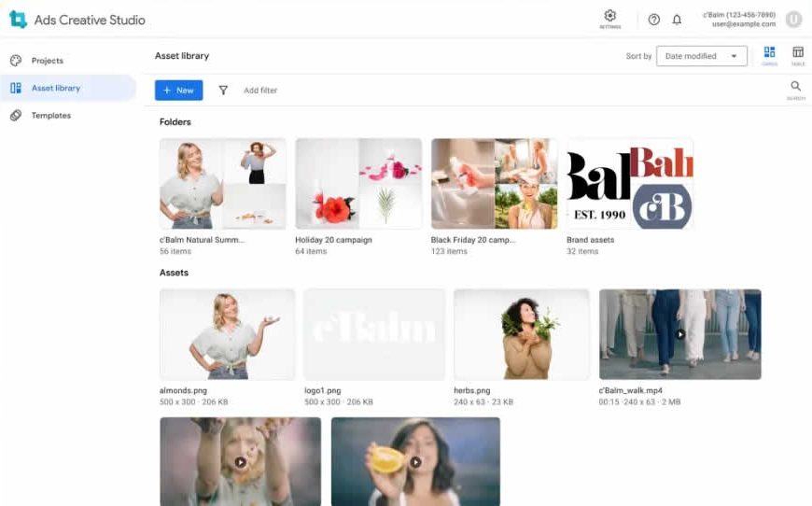Click the logo1.png file name
The image size is (812, 506).
(x=323, y=390)
